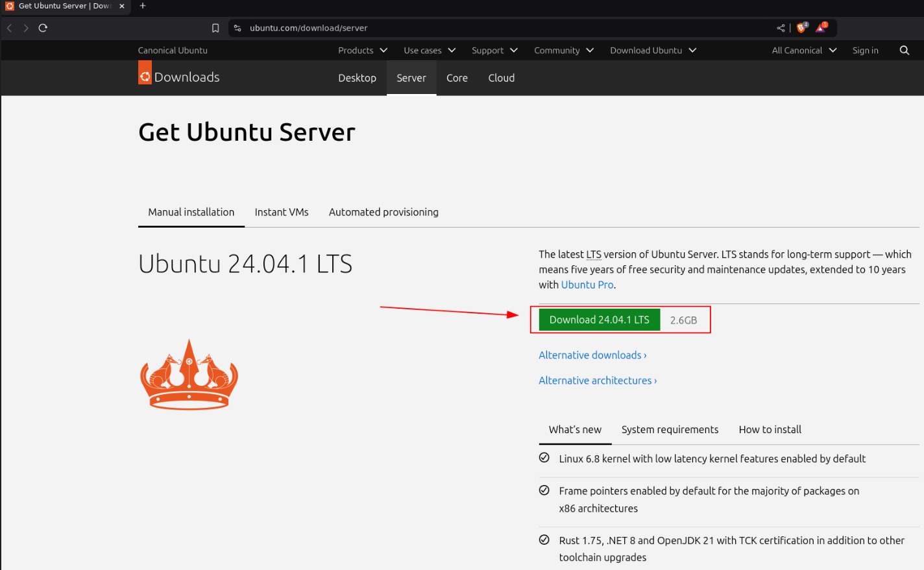The image size is (924, 570).
Task: Open the Alternative downloads link
Action: coord(592,355)
